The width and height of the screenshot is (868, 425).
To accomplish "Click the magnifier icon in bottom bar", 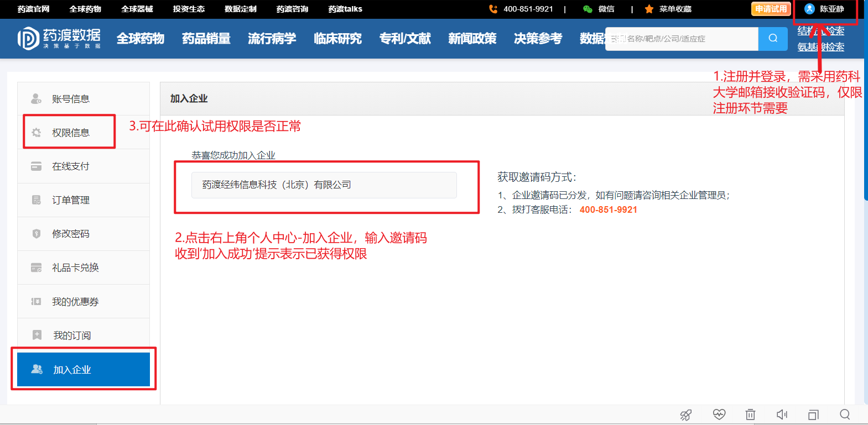I will pyautogui.click(x=845, y=414).
